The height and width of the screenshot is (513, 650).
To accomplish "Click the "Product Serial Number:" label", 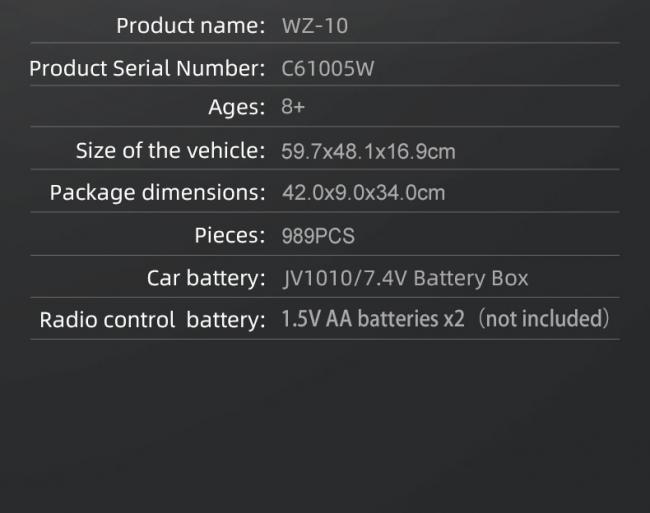I will tap(147, 69).
